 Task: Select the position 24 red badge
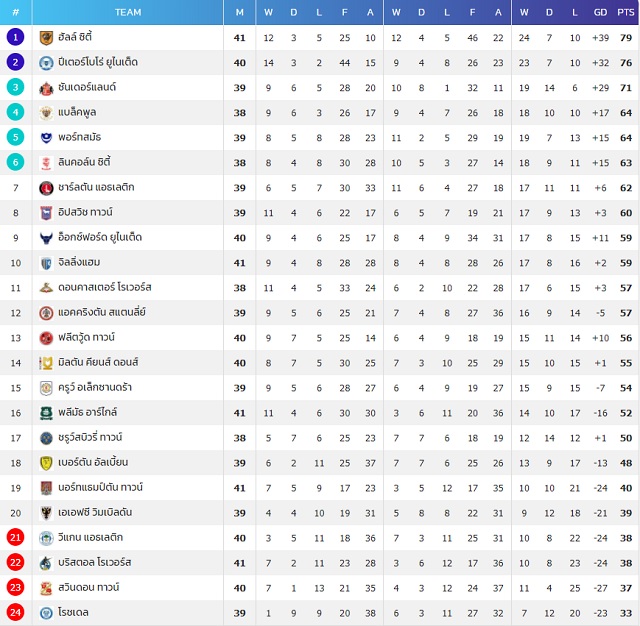tap(16, 612)
